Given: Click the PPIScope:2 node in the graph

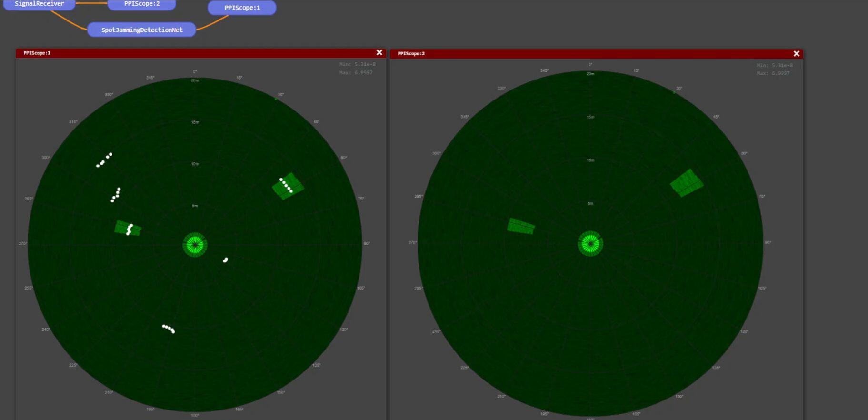Looking at the screenshot, I should 141,4.
